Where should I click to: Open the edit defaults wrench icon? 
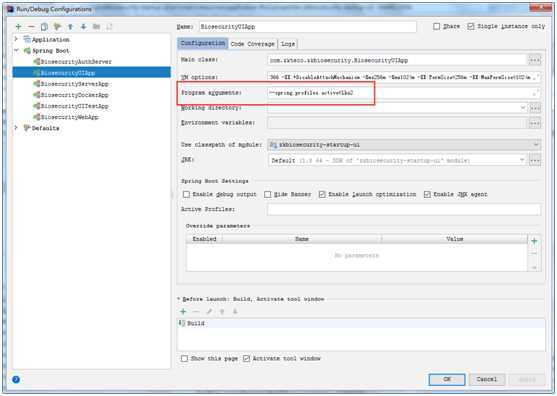(57, 27)
